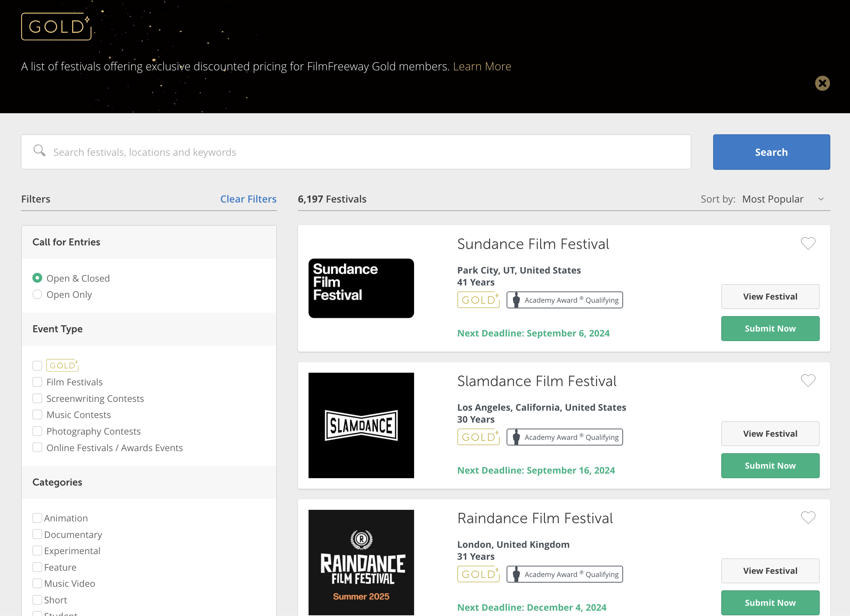Open Slamdance Film Festival title link

[x=537, y=381]
